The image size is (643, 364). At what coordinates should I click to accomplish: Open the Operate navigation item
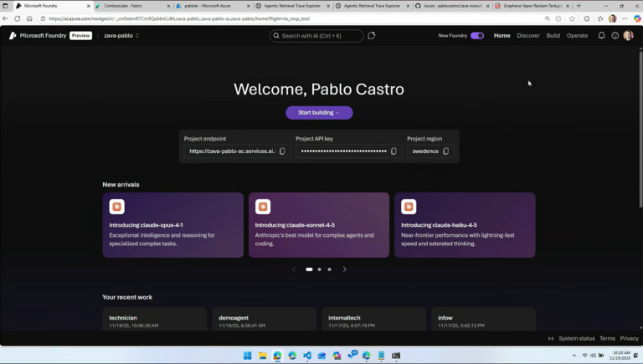point(578,36)
